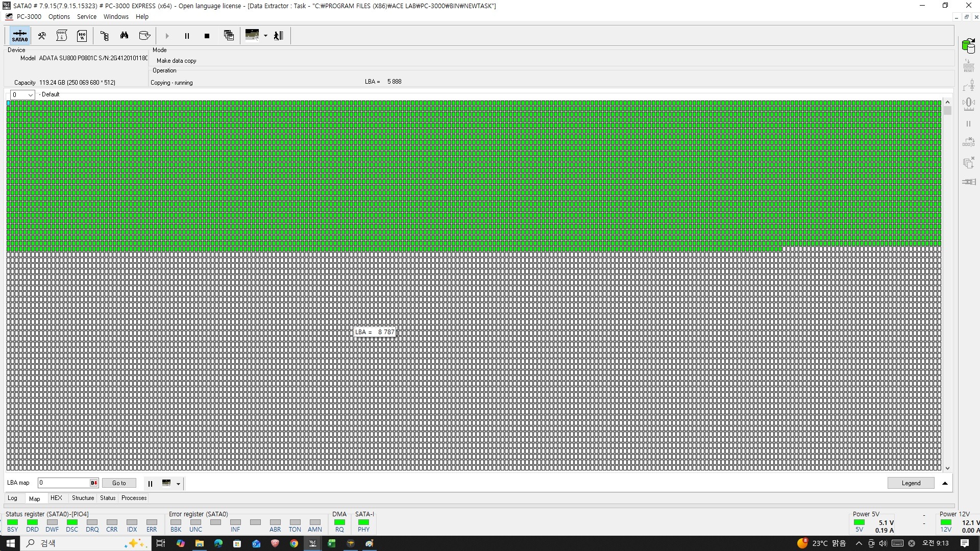Pause the map refresh below the grid
Image resolution: width=980 pixels, height=551 pixels.
pos(150,483)
